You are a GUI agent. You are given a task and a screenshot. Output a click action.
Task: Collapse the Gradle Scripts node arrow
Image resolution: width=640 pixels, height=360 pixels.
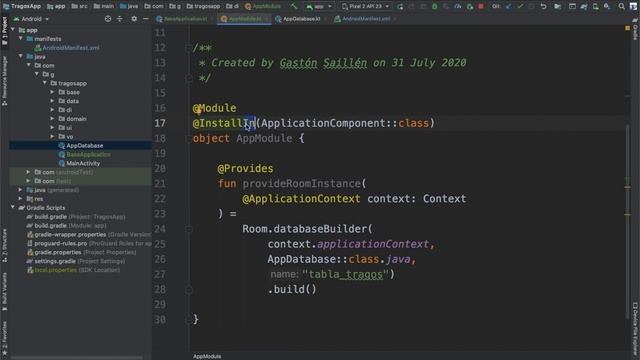point(13,207)
